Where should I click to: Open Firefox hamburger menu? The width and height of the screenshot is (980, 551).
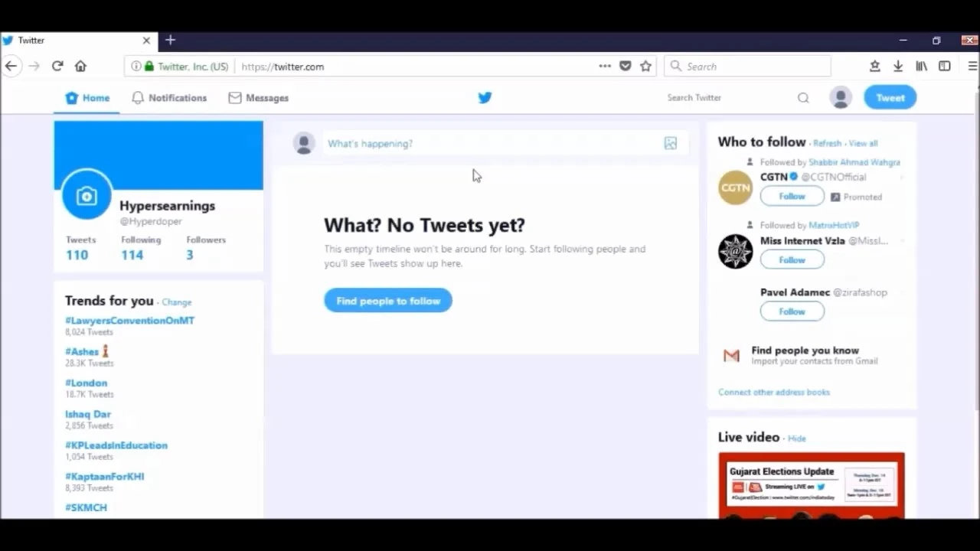tap(972, 67)
